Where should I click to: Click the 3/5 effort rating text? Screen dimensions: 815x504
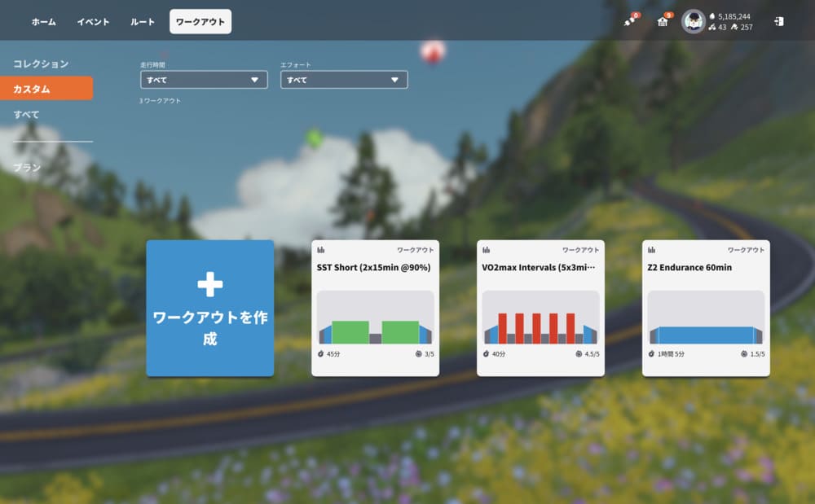[430, 354]
